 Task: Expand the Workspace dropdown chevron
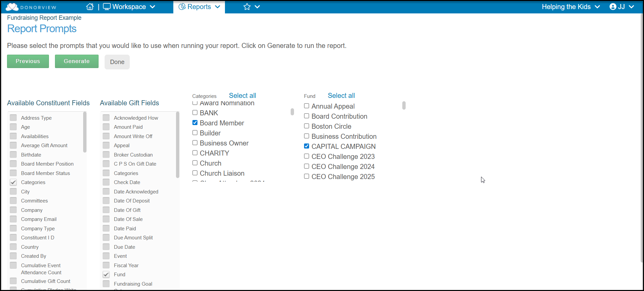pyautogui.click(x=153, y=7)
